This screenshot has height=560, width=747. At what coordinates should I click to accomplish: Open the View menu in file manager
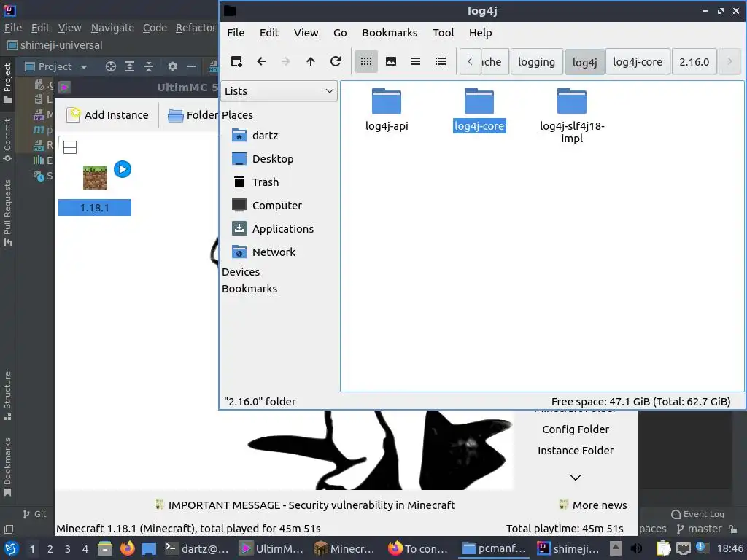[x=306, y=33]
